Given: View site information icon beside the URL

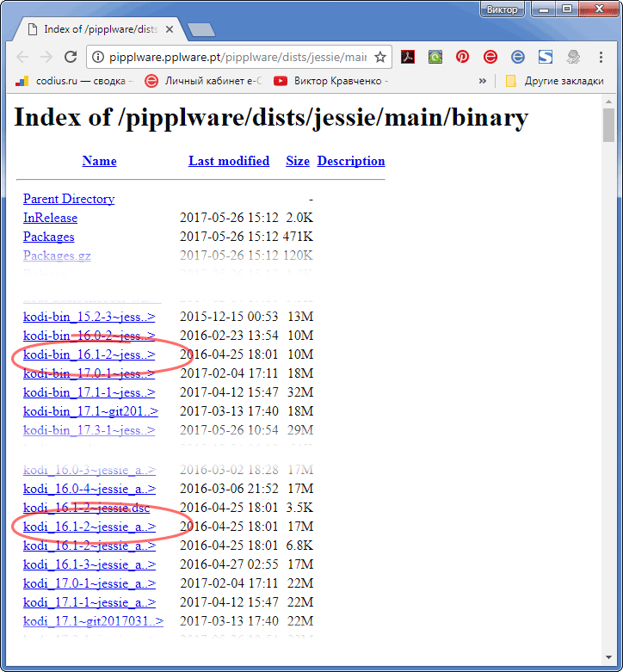Looking at the screenshot, I should [x=99, y=58].
